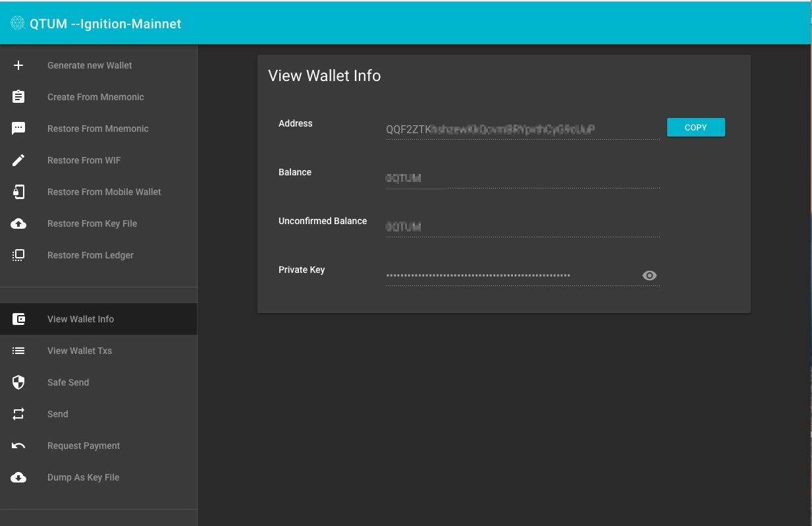Image resolution: width=812 pixels, height=526 pixels.
Task: Choose Restore From Key File option
Action: tap(98, 223)
